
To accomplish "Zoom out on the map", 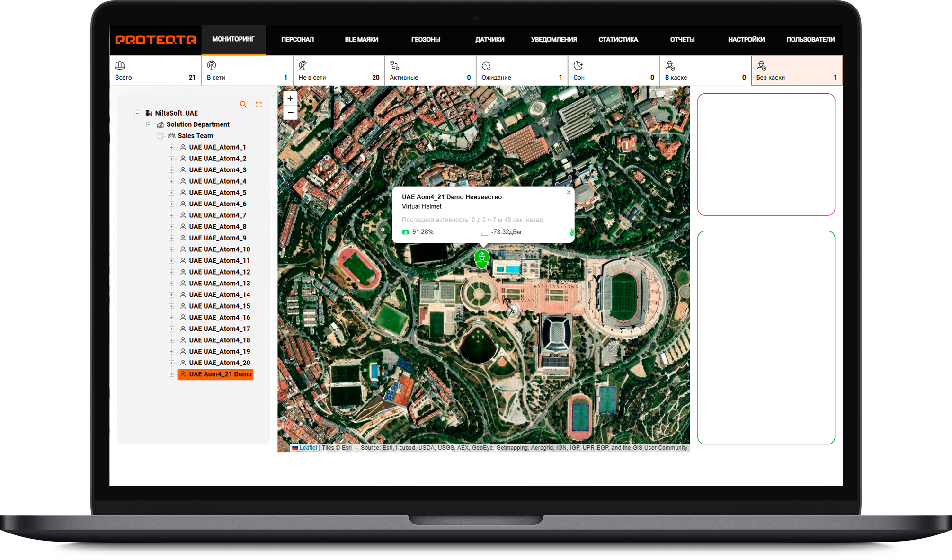I will (290, 113).
